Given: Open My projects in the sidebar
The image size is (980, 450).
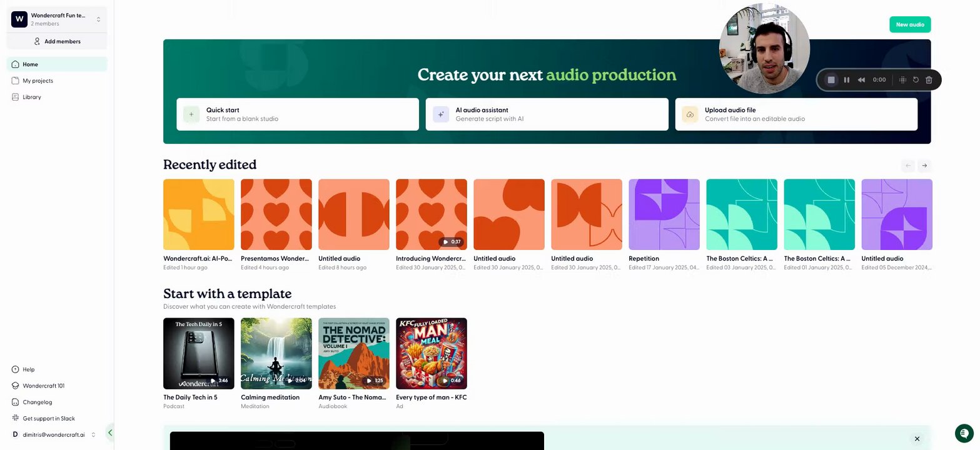Looking at the screenshot, I should pyautogui.click(x=57, y=81).
